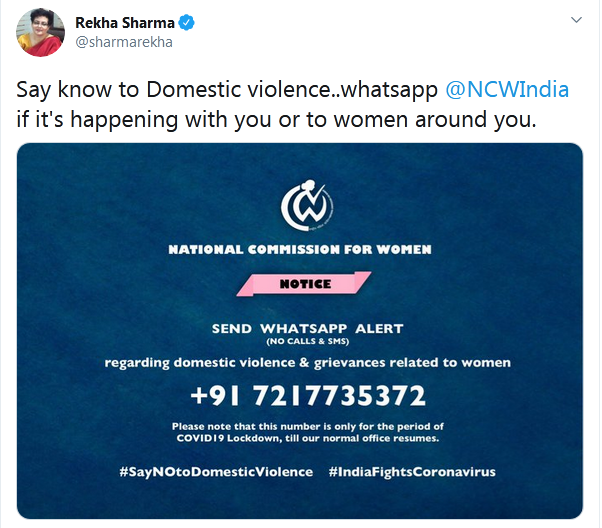
Task: Click the Send WhatsApp Alert text
Action: pos(301,328)
